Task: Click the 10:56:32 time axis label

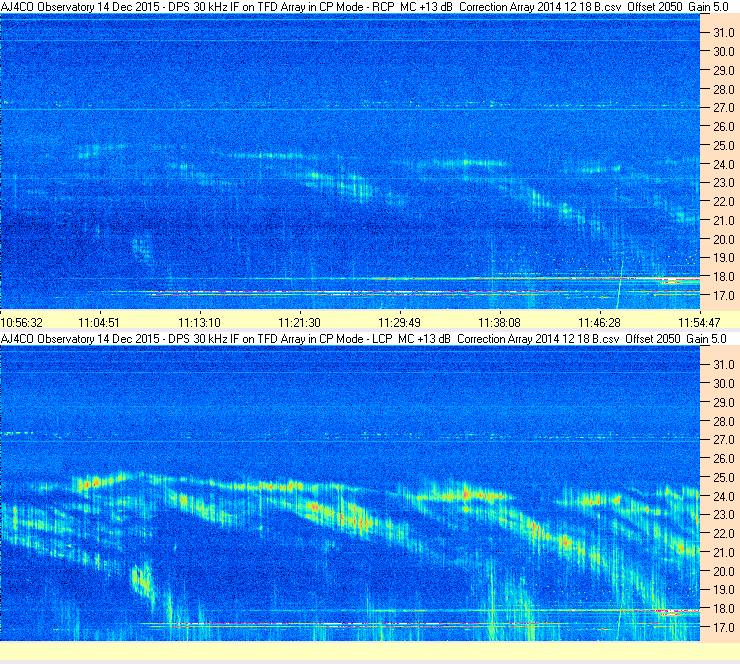Action: pyautogui.click(x=22, y=323)
